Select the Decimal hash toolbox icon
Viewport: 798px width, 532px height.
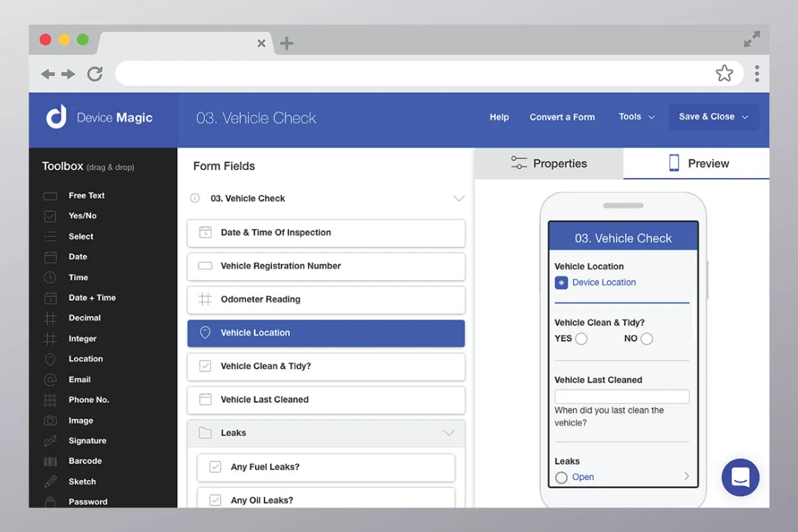(x=51, y=319)
